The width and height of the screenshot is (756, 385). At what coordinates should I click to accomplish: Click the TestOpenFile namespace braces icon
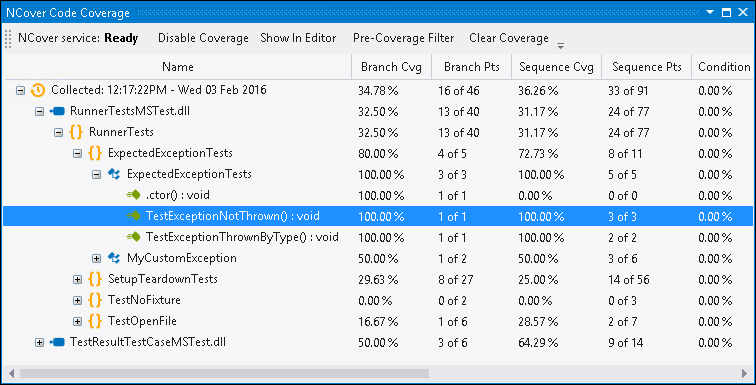click(95, 321)
